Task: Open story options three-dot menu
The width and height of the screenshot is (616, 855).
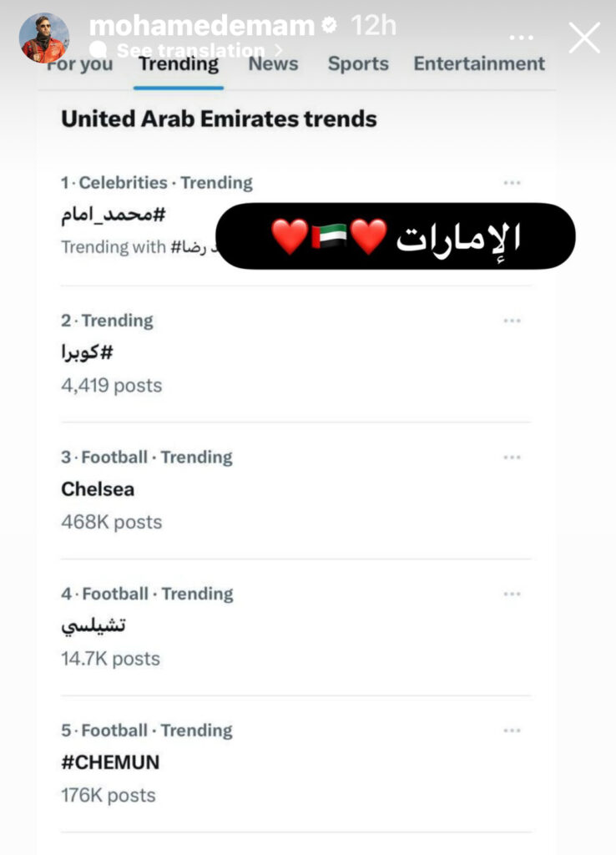Action: pyautogui.click(x=521, y=38)
